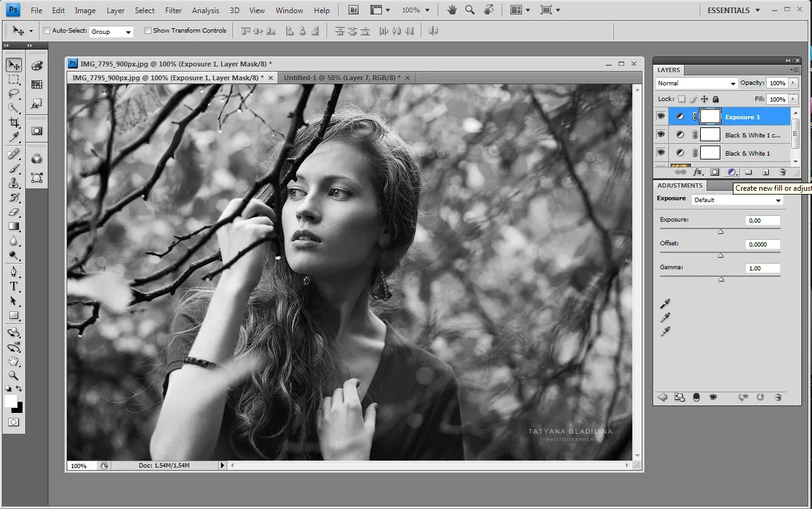Expand the Exposure preset Default dropdown
Screen dimensions: 812x509
pos(737,200)
